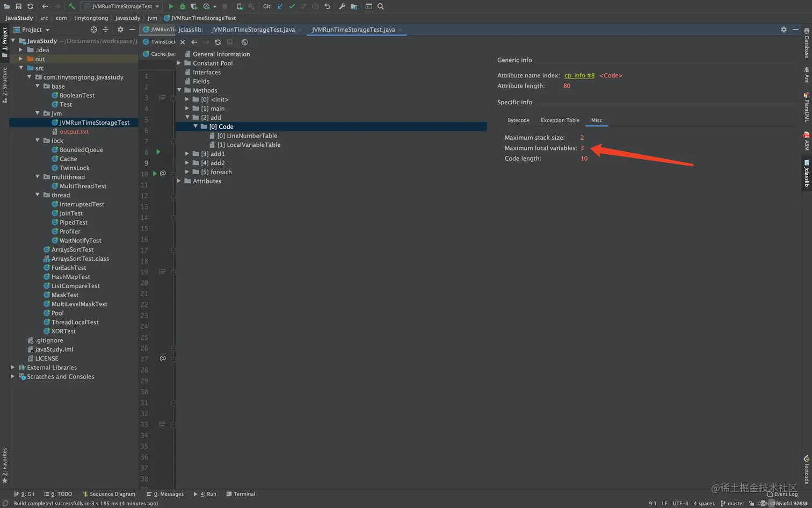Follow the cp_info #8 link

[579, 76]
